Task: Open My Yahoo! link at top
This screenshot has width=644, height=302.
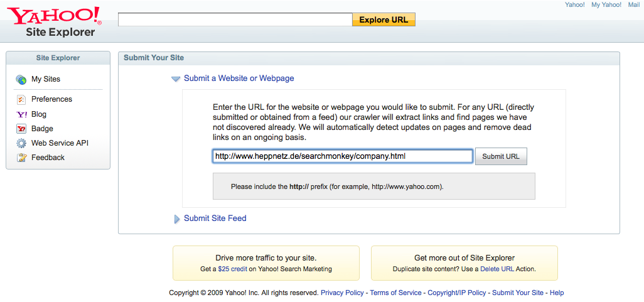Action: (x=606, y=5)
